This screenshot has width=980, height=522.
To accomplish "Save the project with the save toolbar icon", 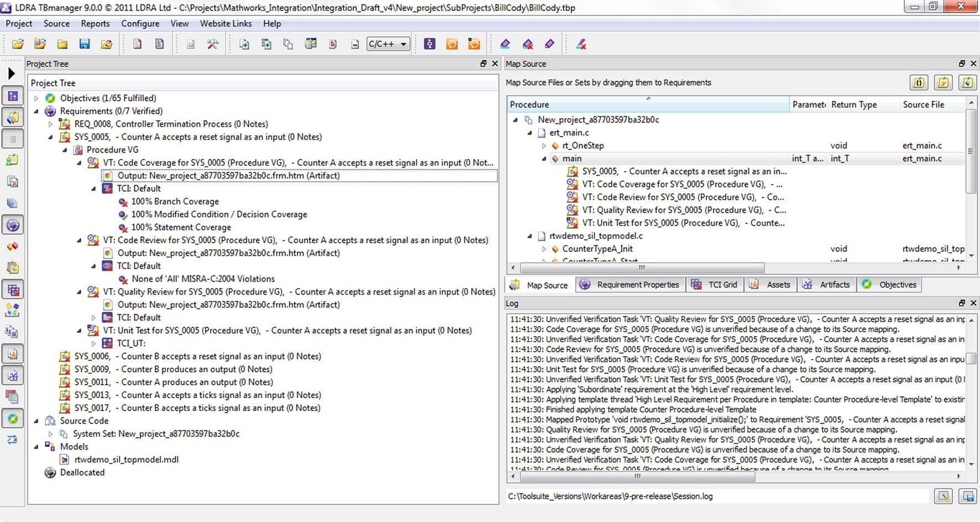I will pyautogui.click(x=84, y=44).
